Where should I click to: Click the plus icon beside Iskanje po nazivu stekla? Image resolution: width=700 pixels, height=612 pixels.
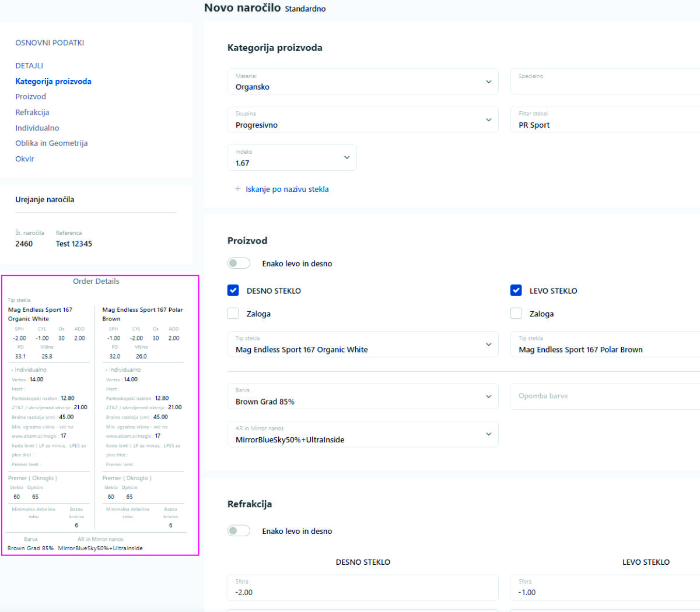coord(237,189)
